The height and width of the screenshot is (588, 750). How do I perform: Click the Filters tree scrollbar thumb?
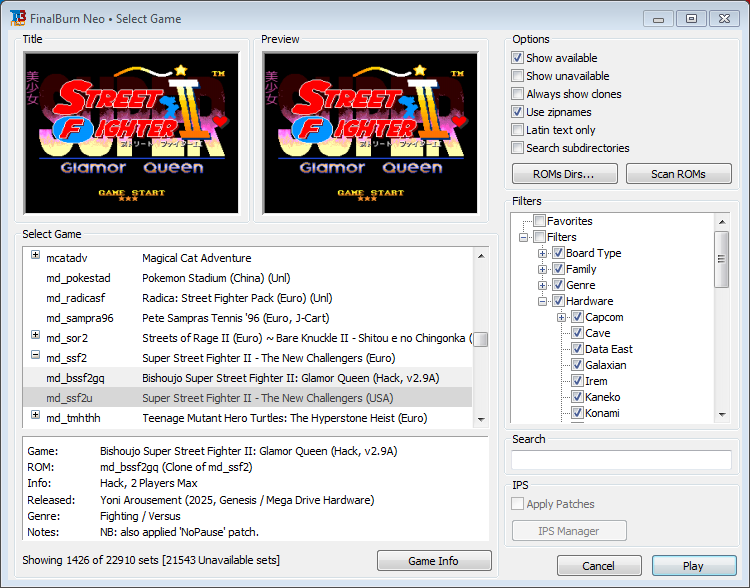point(722,259)
